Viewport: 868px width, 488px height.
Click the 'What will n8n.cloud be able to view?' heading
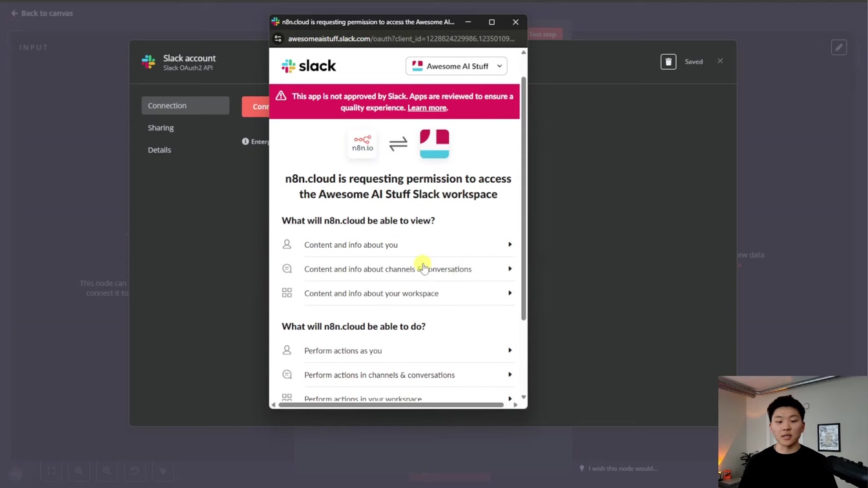click(358, 221)
